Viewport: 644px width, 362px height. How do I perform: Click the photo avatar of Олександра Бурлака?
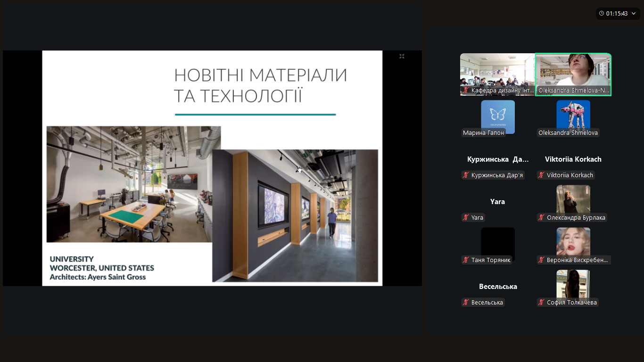tap(573, 199)
